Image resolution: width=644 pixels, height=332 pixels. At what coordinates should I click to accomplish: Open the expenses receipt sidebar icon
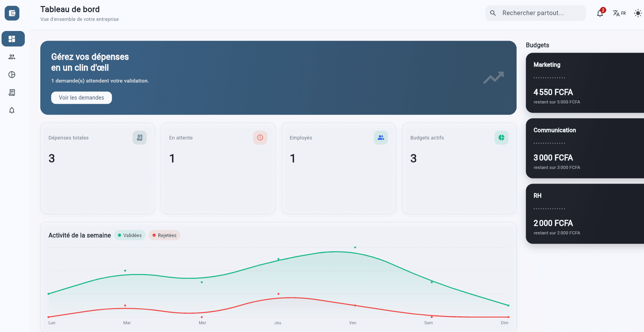[x=12, y=93]
